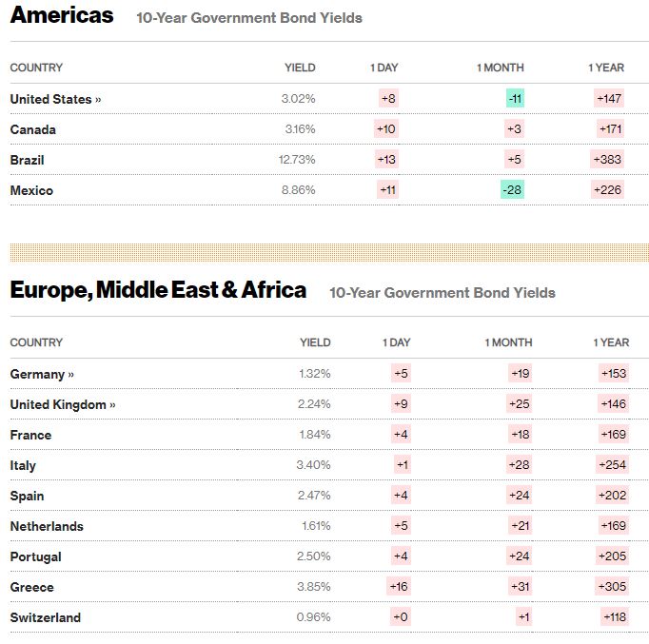Click the 1 MONTH header in Europe table
This screenshot has height=644, width=649.
pos(508,342)
